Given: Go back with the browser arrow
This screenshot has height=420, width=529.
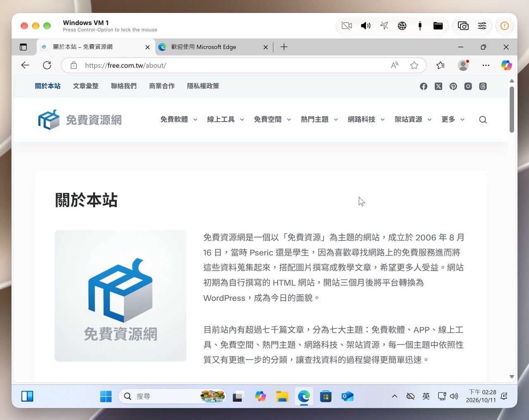Looking at the screenshot, I should [25, 65].
